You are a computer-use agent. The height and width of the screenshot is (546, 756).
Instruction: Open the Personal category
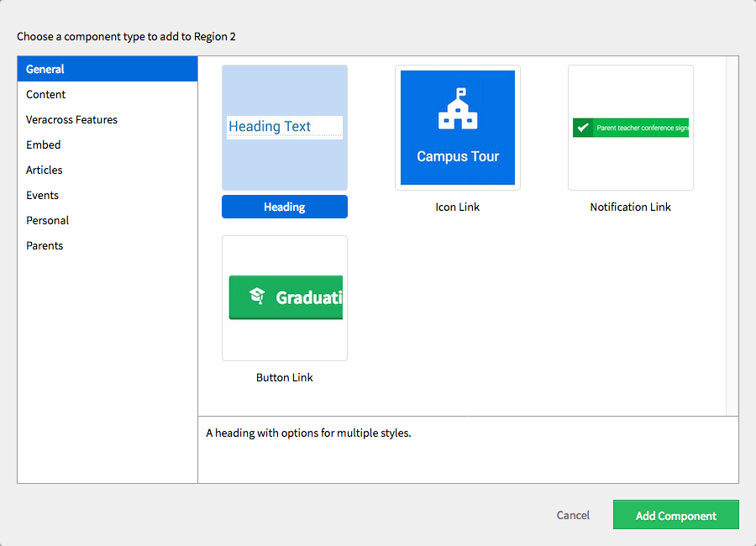[x=108, y=220]
